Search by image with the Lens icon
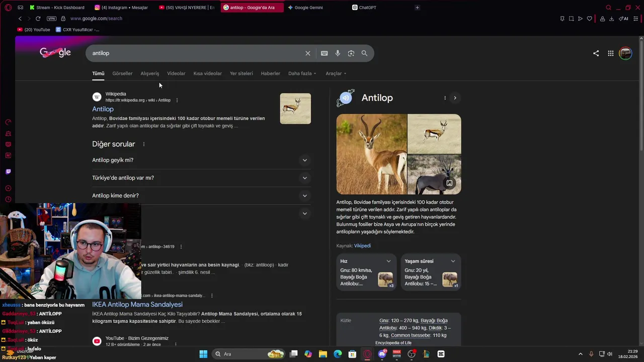Screen dimensions: 644x362 [x=351, y=53]
